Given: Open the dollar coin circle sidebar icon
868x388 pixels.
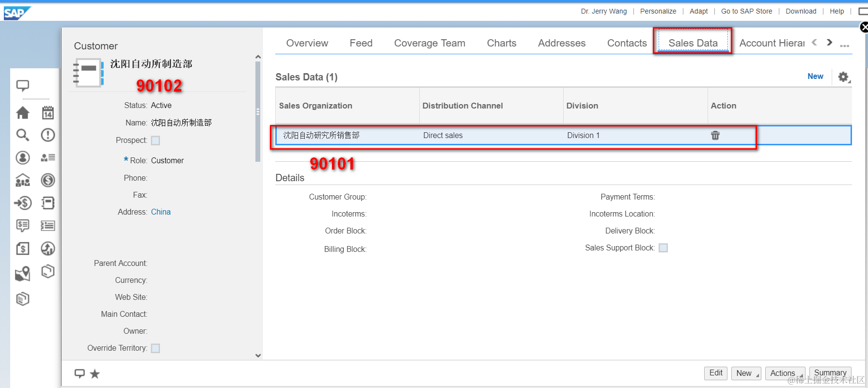Looking at the screenshot, I should (x=47, y=180).
